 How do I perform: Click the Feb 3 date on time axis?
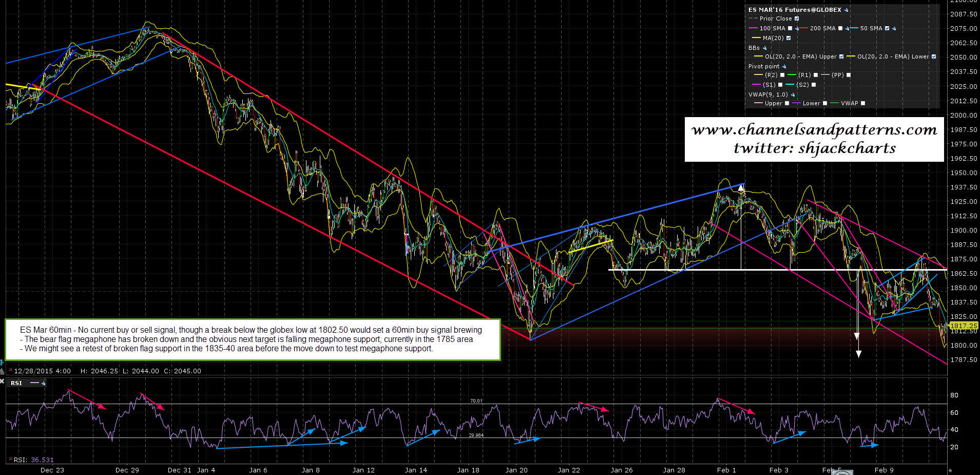pyautogui.click(x=778, y=470)
